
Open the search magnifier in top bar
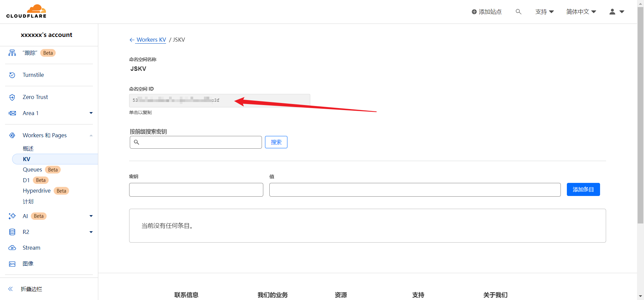pos(518,12)
